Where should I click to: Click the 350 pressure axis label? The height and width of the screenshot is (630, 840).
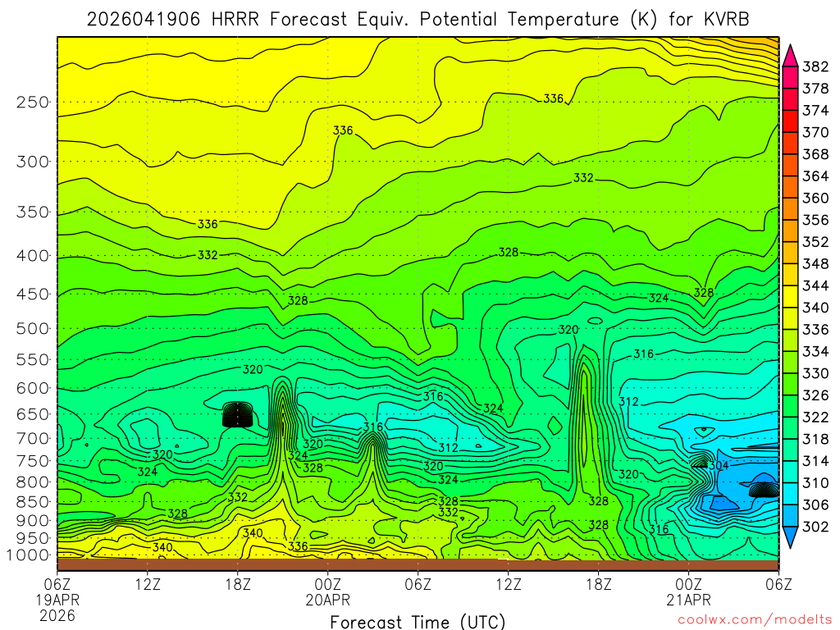33,212
